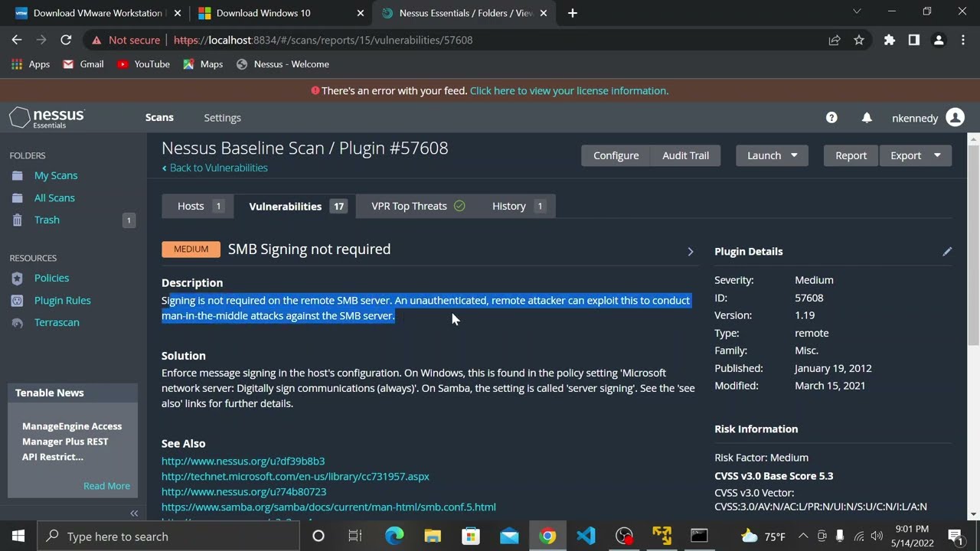Click the Nessus Essentials logo
The height and width of the screenshot is (551, 980).
[x=47, y=118]
